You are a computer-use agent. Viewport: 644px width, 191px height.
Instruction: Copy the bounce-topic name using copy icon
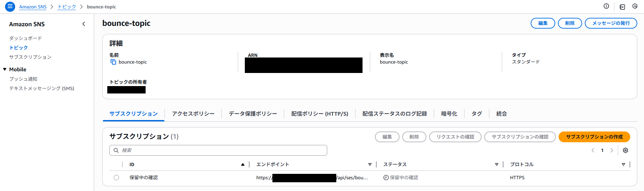coord(113,62)
